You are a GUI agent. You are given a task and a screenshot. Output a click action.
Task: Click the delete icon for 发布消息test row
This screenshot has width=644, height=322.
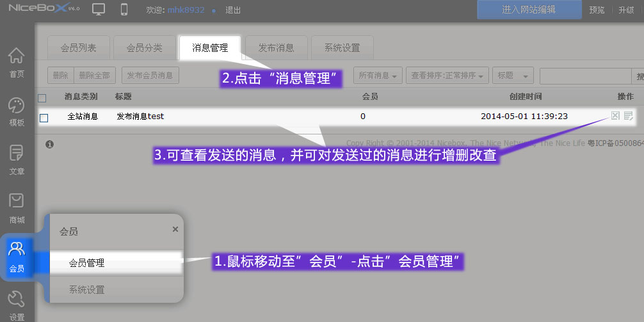coord(615,116)
